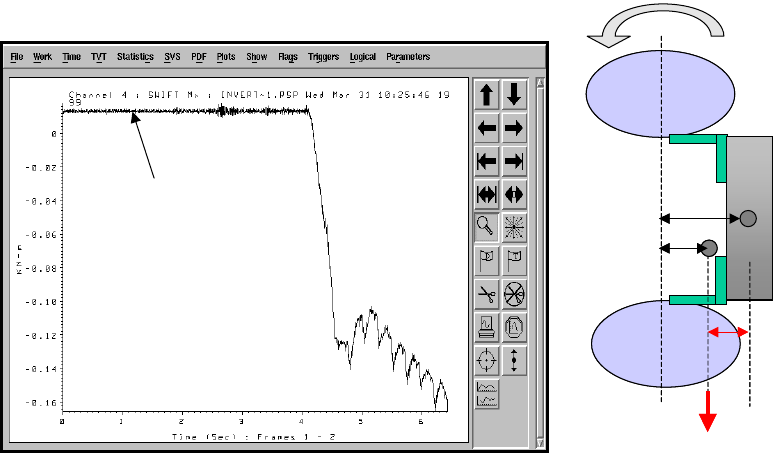The width and height of the screenshot is (774, 454).
Task: Select the magnifying glass zoom tool
Action: point(487,227)
